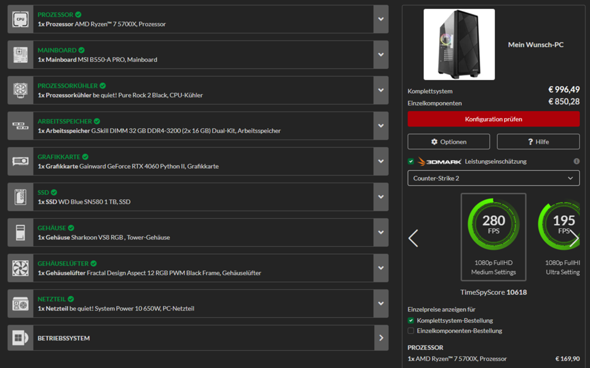Click the AMD Ryzen 7 5700X description

(102, 24)
